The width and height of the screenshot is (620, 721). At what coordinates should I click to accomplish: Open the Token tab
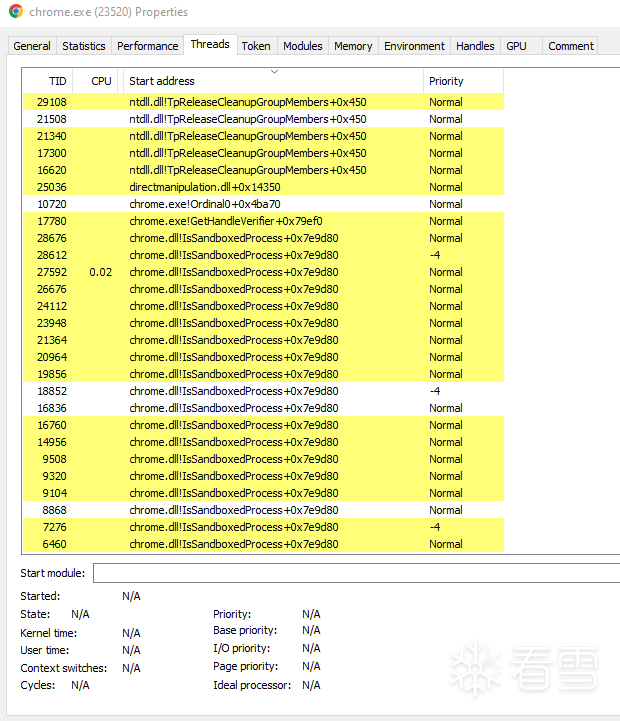click(x=256, y=46)
